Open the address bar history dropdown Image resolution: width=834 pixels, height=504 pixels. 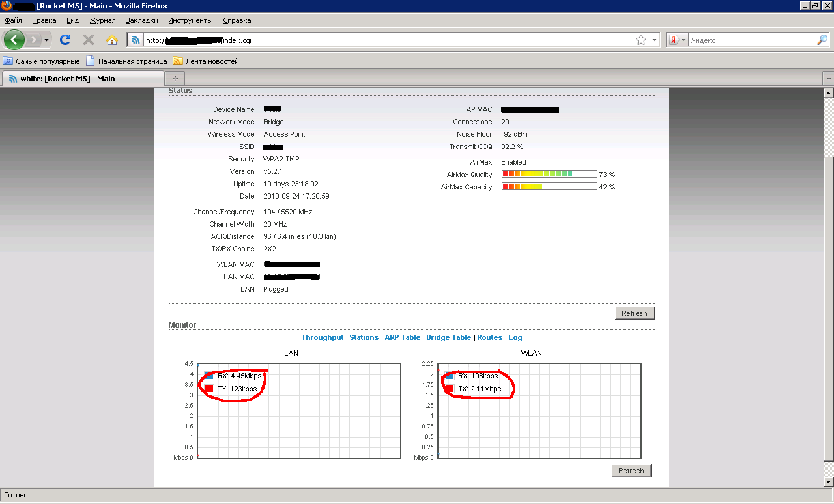tap(654, 40)
